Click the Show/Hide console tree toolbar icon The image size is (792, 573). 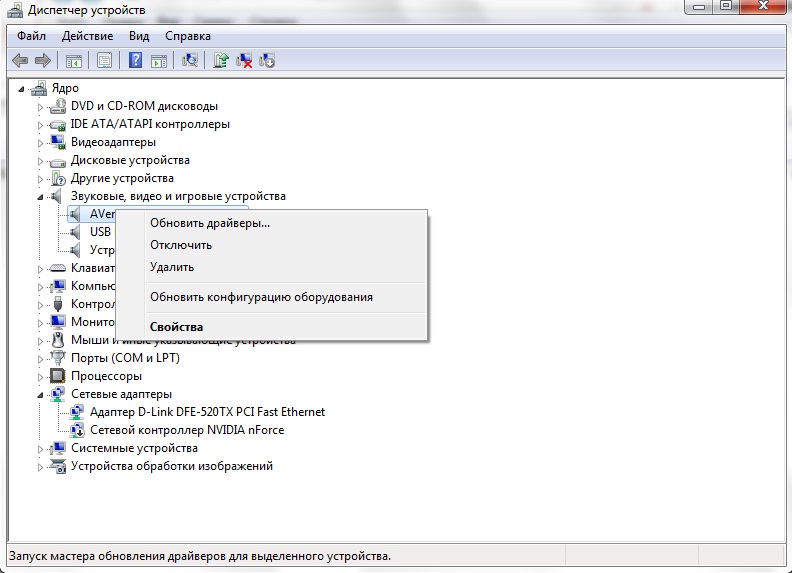pos(74,61)
